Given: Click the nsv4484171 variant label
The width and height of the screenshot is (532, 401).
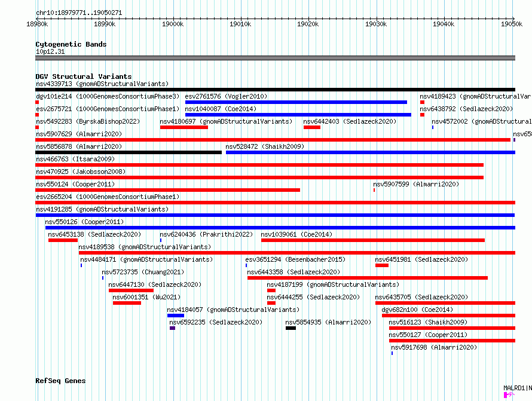Looking at the screenshot, I should pos(146,259).
